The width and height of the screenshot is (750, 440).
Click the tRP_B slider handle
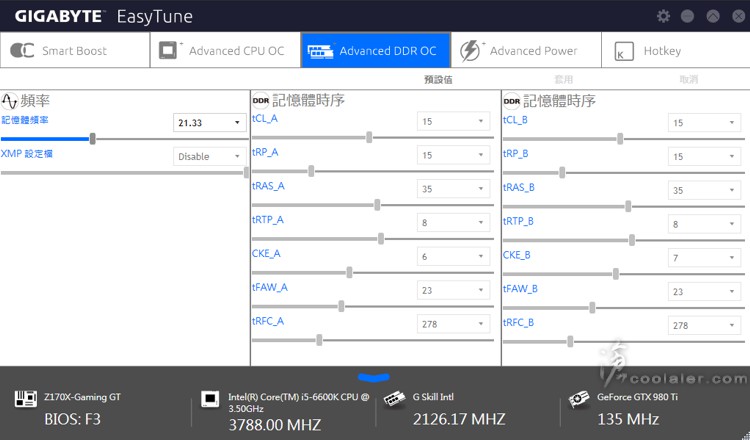click(562, 173)
